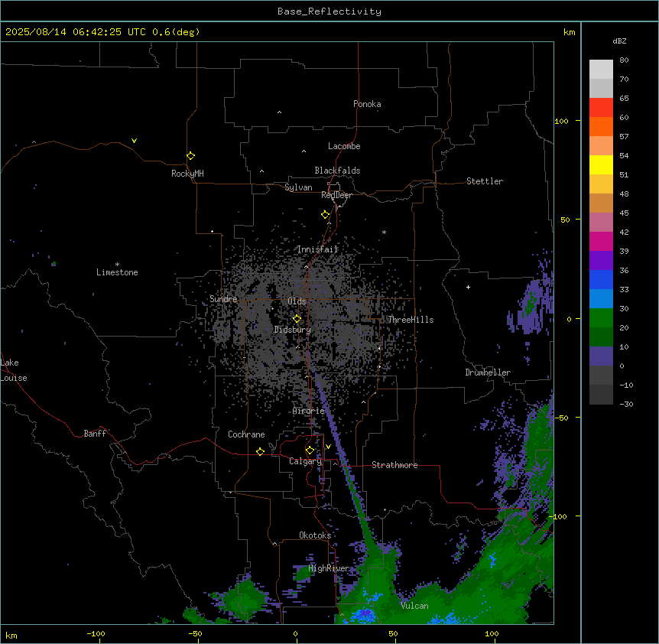659x644 pixels.
Task: Click the Cochrane label
Action: coord(246,434)
